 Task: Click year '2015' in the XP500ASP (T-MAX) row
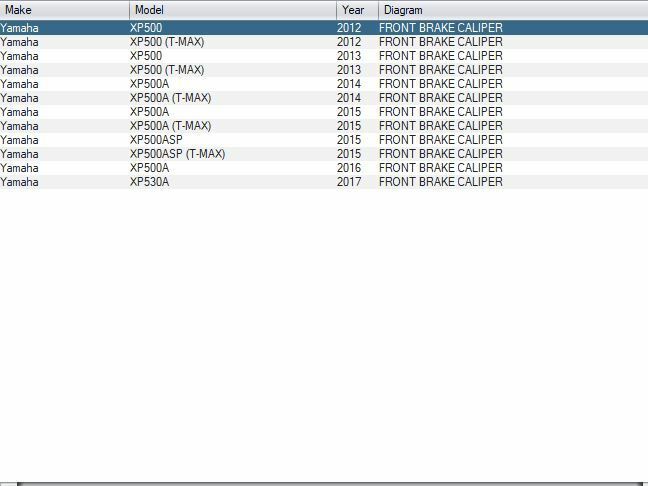click(349, 154)
